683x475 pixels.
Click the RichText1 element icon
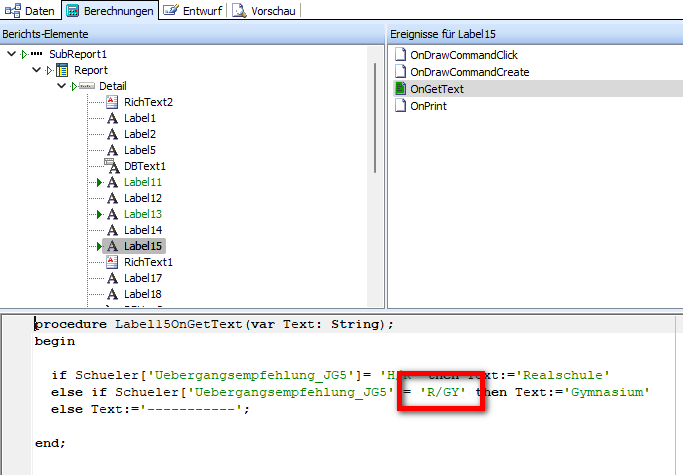(112, 262)
